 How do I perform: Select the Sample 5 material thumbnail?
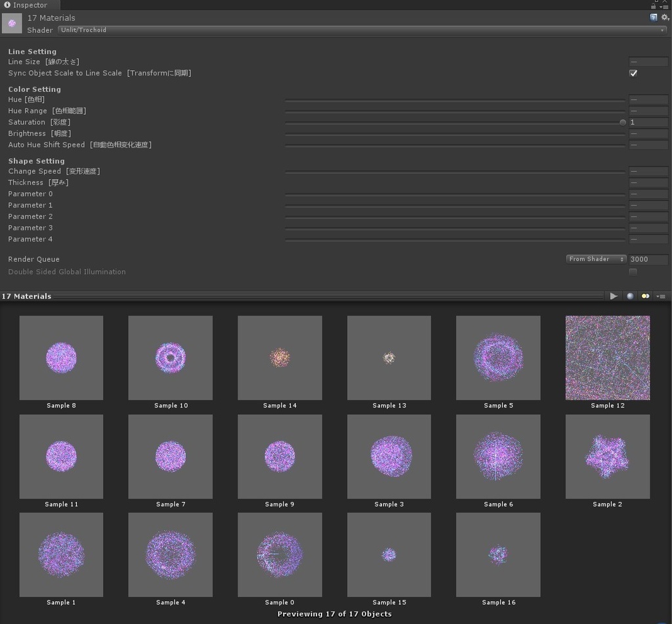click(499, 358)
